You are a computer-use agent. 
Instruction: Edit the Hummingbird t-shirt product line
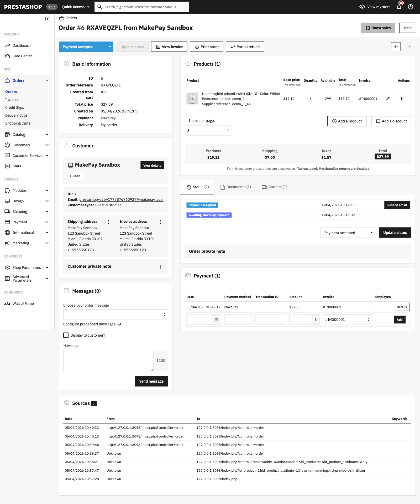coord(388,99)
